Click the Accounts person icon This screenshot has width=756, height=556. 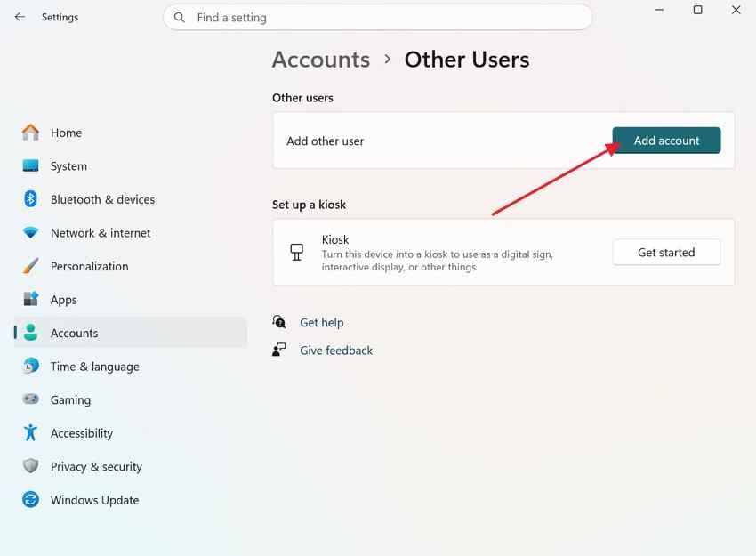pyautogui.click(x=30, y=332)
